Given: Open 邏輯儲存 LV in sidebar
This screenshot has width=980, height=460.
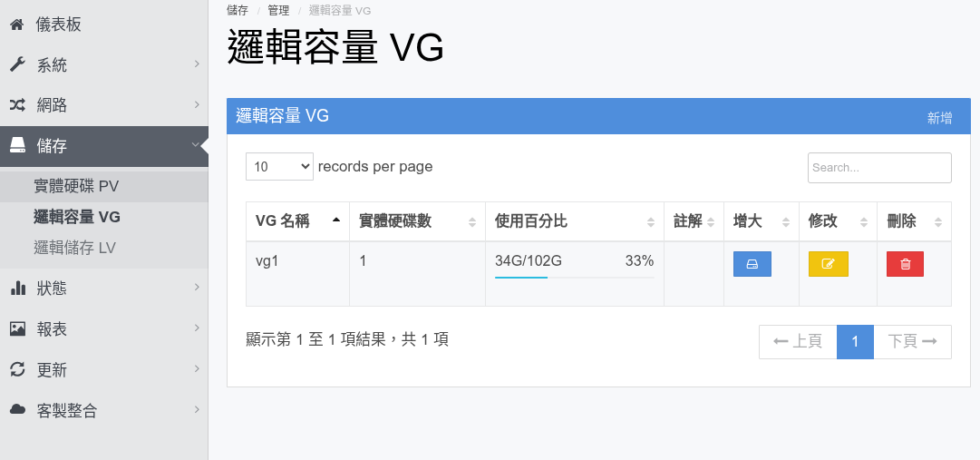Looking at the screenshot, I should point(74,248).
